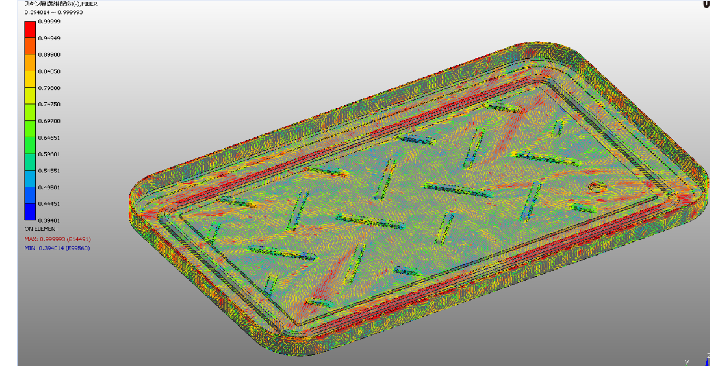Select the blue MIN value text
The width and height of the screenshot is (710, 366).
pos(57,248)
